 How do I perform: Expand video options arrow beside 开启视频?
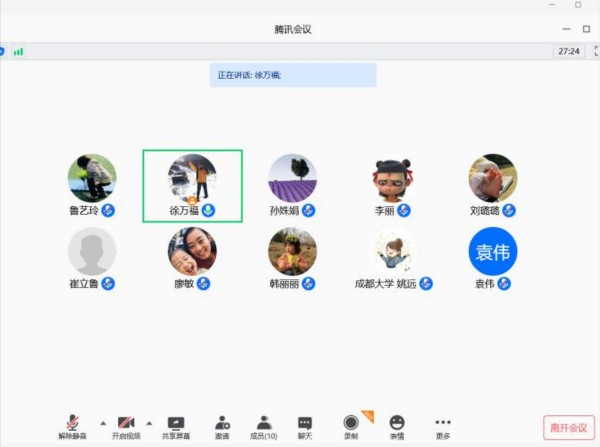[150, 422]
